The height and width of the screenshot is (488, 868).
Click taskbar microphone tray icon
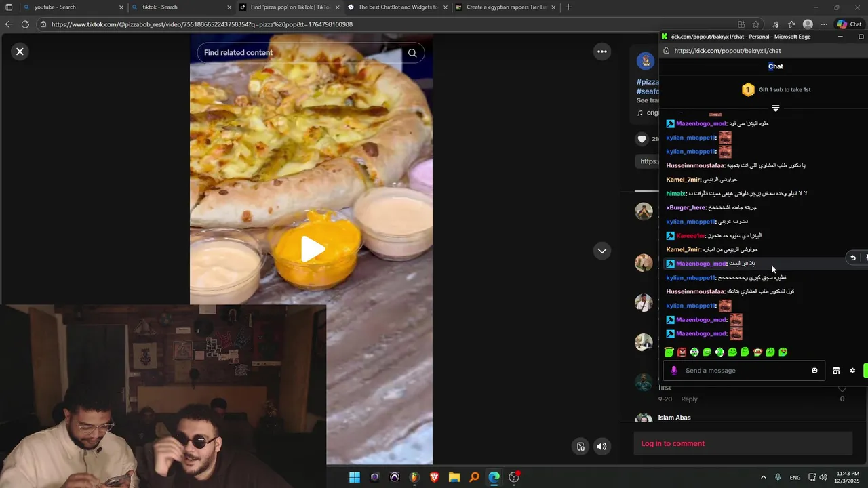(778, 477)
